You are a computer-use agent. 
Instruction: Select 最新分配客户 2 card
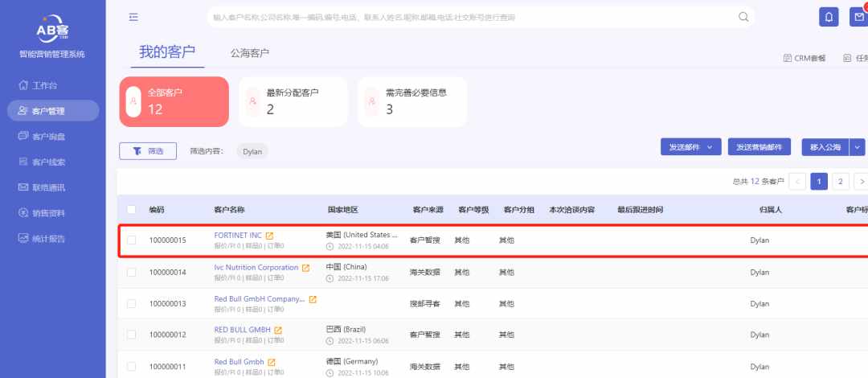pos(293,101)
